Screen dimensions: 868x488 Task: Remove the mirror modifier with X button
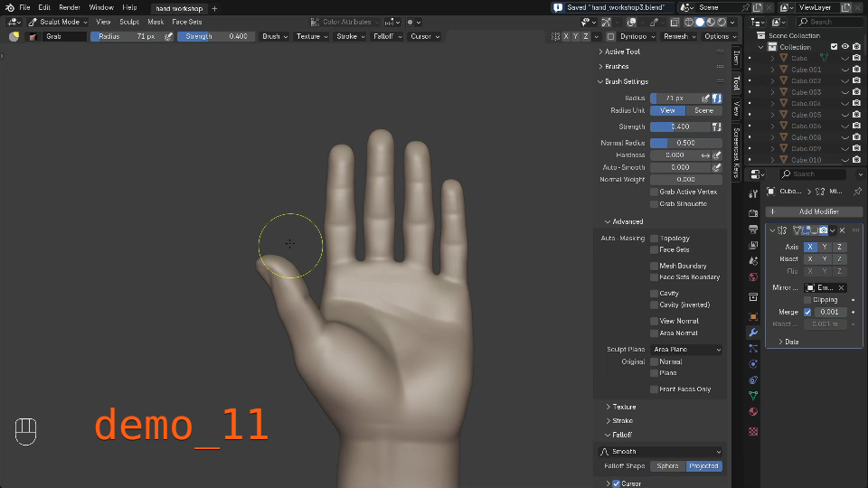click(842, 230)
